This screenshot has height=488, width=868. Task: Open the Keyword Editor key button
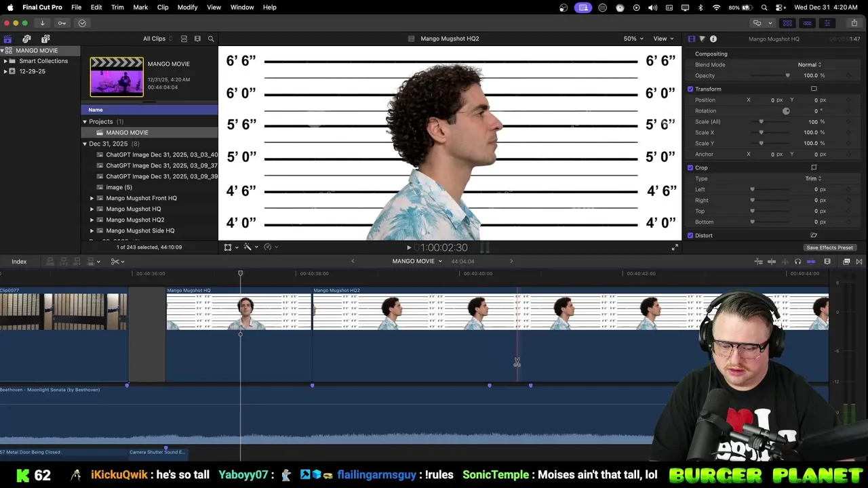(62, 23)
